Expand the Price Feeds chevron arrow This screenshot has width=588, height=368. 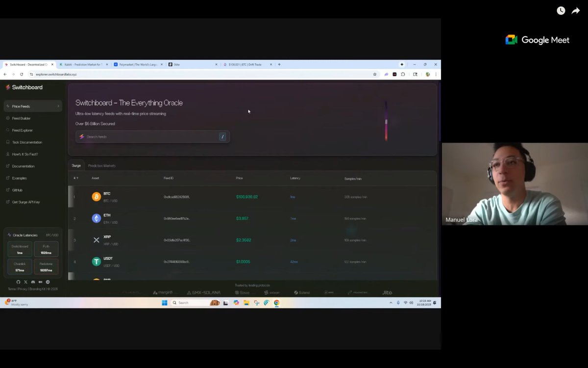[x=58, y=106]
